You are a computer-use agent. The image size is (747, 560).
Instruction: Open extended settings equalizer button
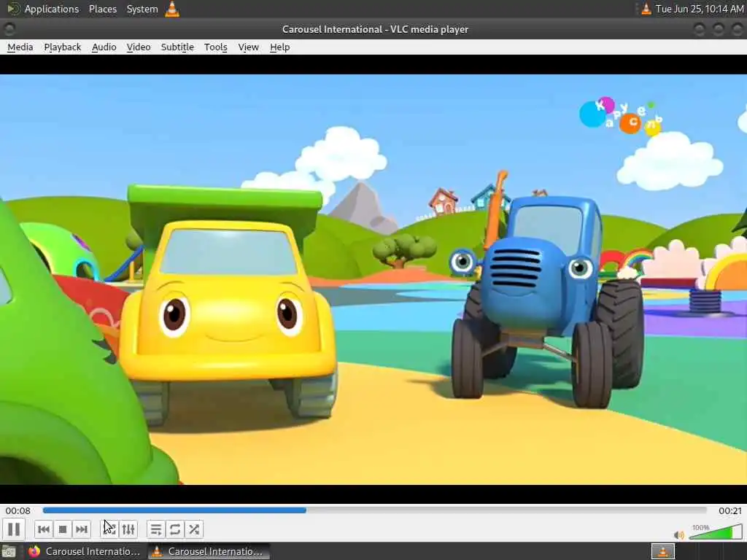click(128, 529)
